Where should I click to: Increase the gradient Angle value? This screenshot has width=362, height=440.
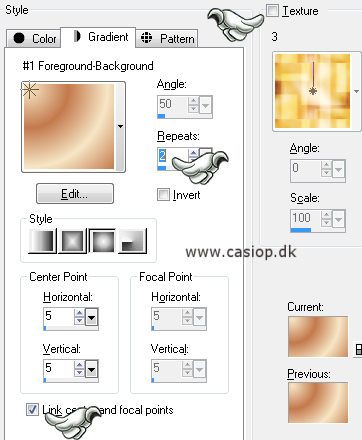point(194,101)
